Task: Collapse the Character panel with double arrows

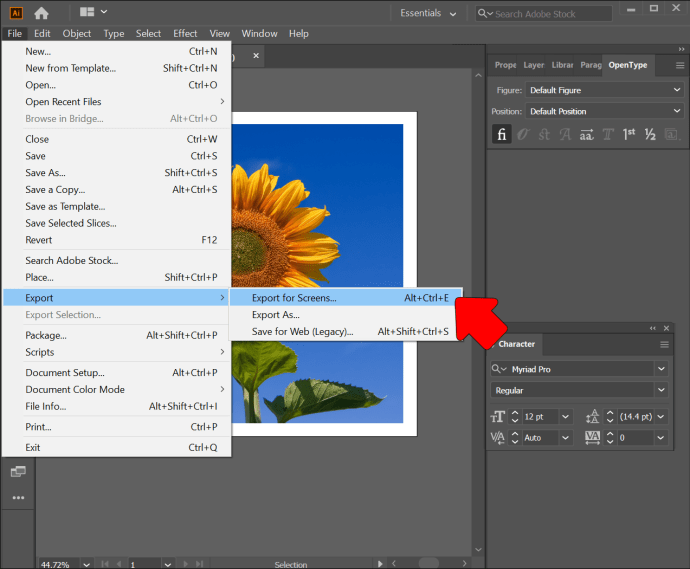Action: 654,327
